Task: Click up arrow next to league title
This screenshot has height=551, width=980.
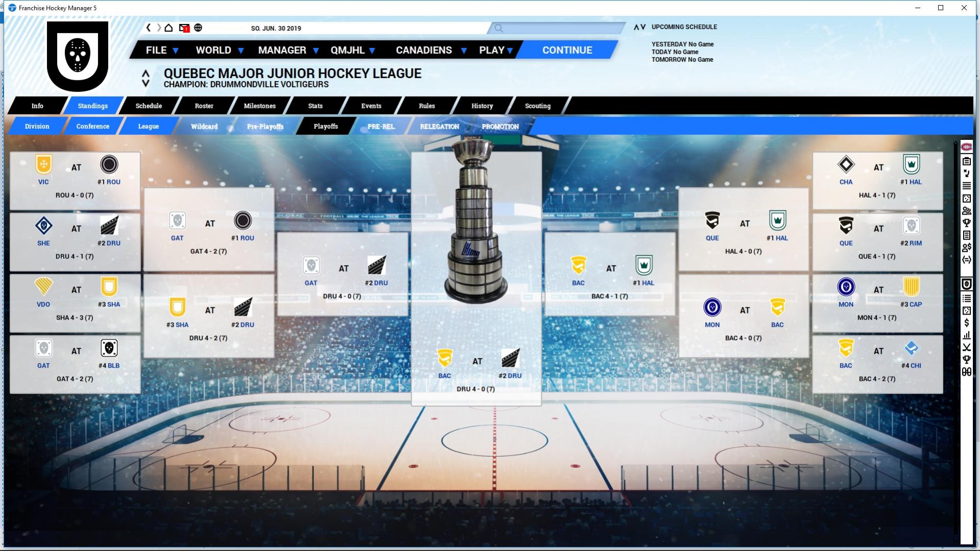Action: coord(146,74)
